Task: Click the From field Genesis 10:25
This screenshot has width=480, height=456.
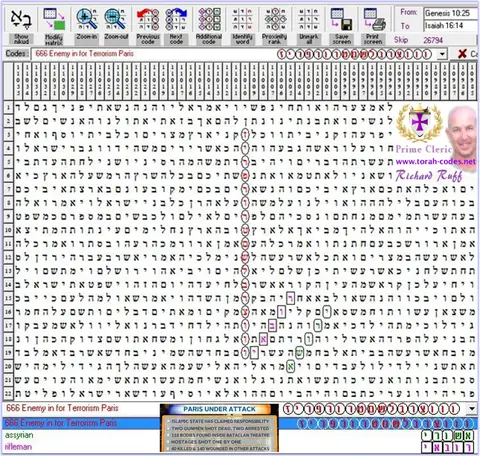Action: coord(450,13)
